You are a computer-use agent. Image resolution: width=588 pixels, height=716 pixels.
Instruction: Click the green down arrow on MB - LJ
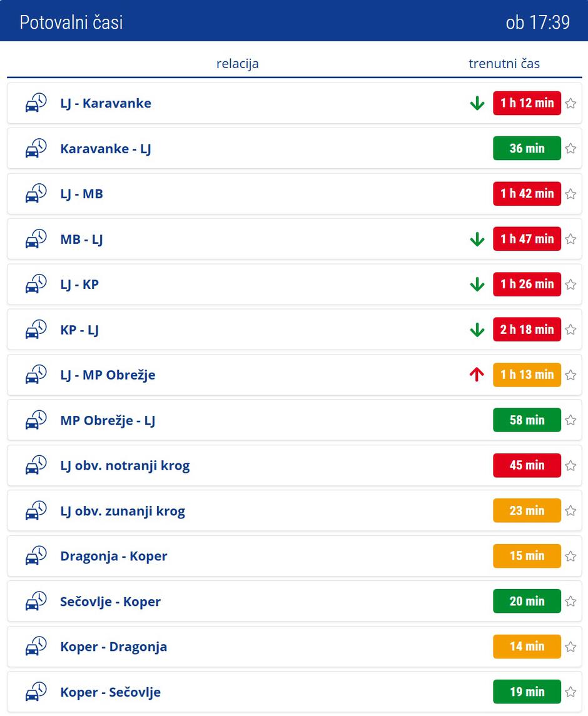(477, 239)
